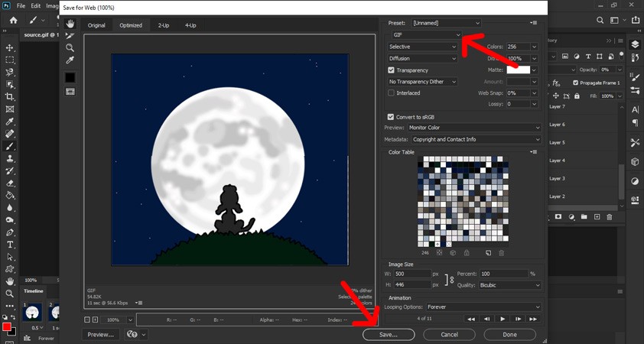
Task: Click the Save... button
Action: click(x=389, y=334)
